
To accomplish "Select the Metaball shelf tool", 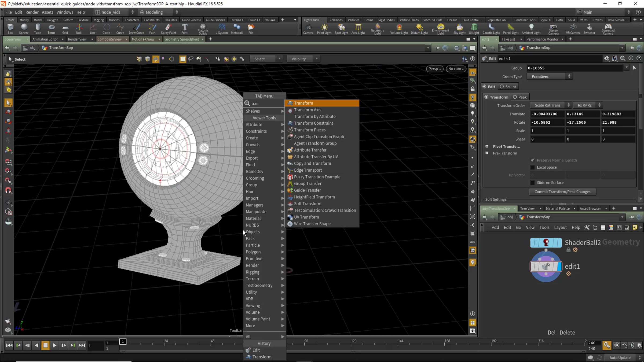I will point(237,29).
